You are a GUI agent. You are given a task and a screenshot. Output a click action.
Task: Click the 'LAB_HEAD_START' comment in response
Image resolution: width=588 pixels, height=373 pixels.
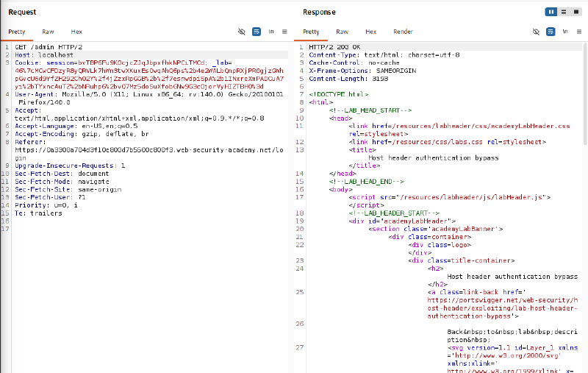point(370,110)
